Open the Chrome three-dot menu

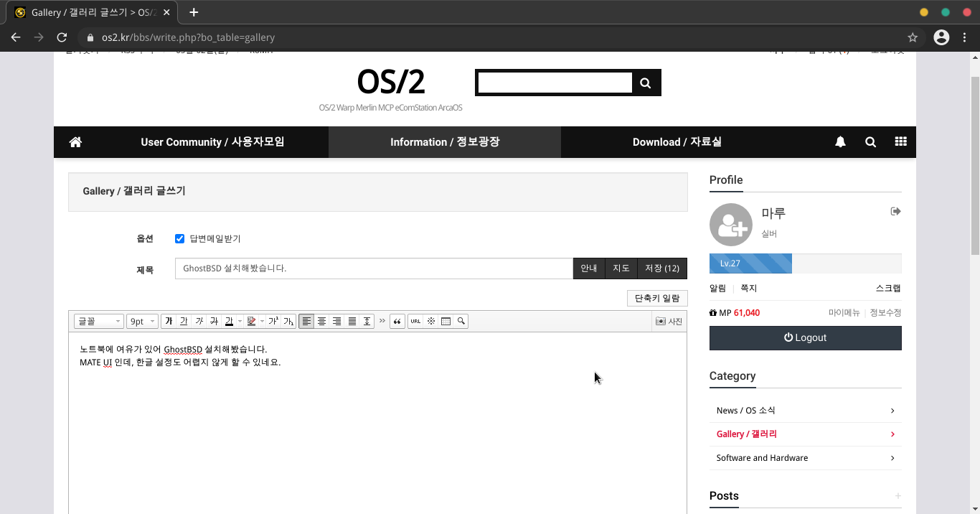964,37
